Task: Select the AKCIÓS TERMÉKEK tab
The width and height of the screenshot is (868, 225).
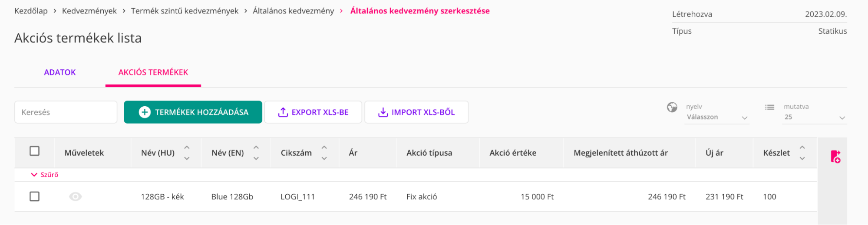Action: click(x=153, y=72)
